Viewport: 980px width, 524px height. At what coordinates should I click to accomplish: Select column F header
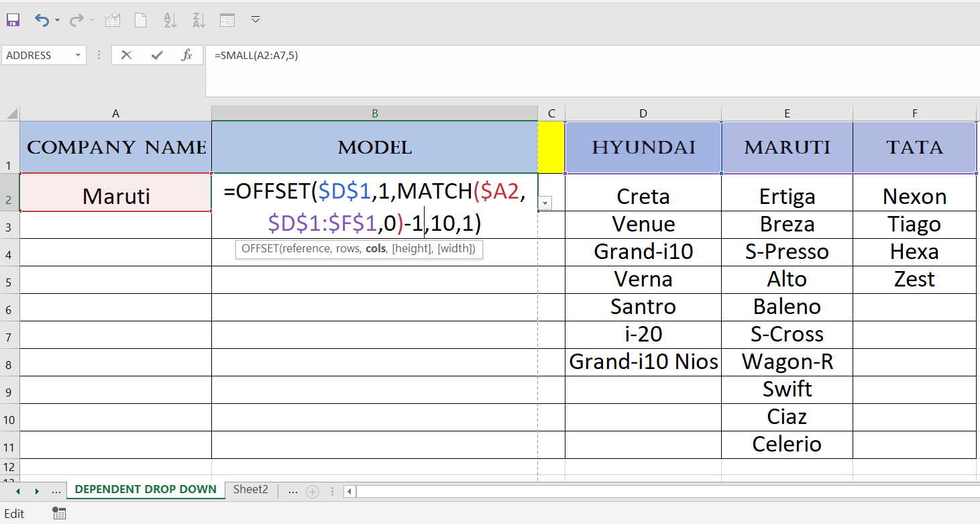(x=914, y=113)
